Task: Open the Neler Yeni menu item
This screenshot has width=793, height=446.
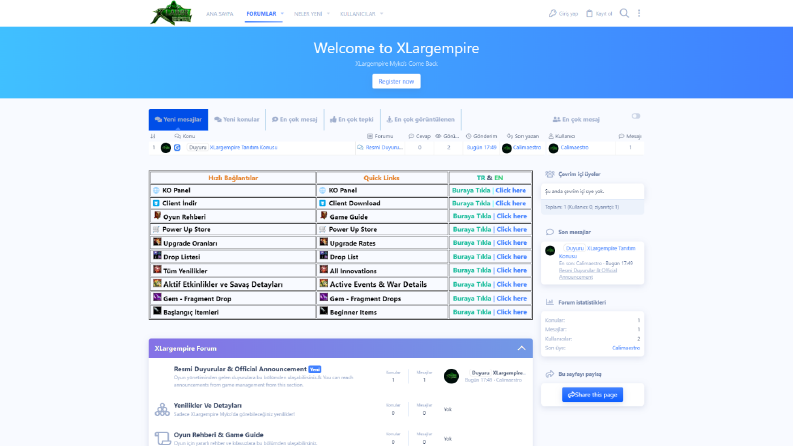Action: coord(308,14)
